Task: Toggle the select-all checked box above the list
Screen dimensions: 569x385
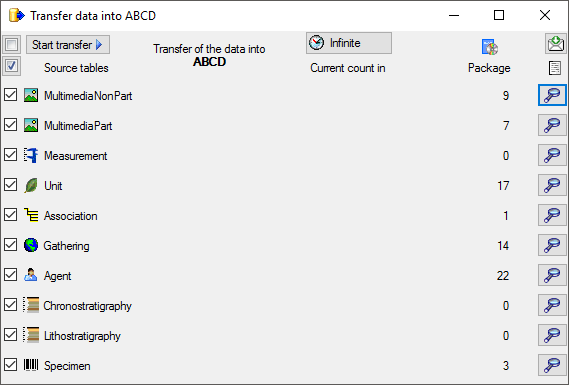Action: coord(12,66)
